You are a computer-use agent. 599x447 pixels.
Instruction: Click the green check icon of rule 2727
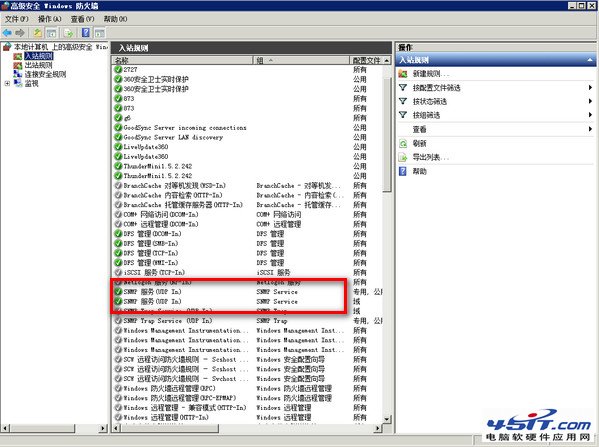click(118, 70)
